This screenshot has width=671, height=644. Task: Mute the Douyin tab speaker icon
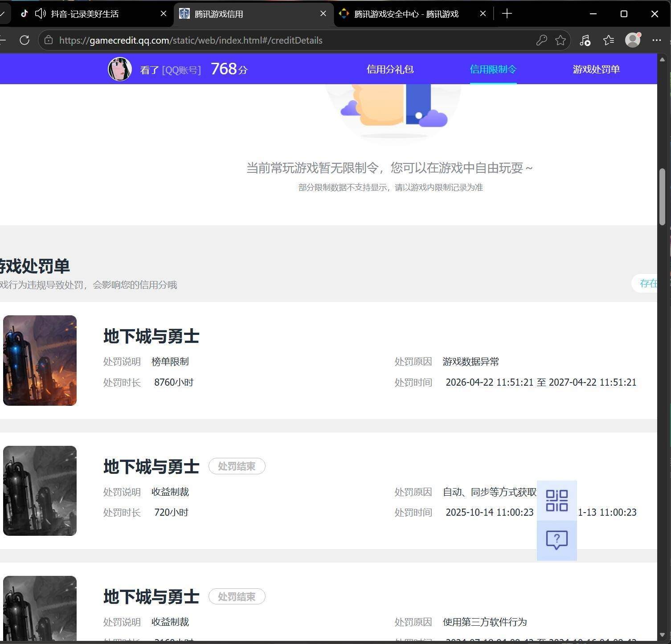point(41,14)
